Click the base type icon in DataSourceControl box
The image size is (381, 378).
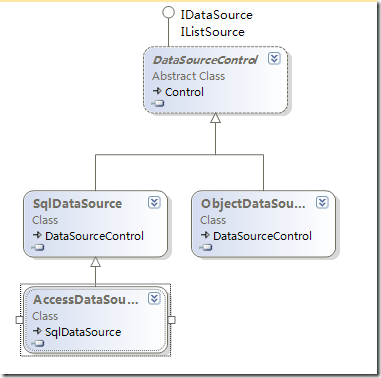click(158, 104)
